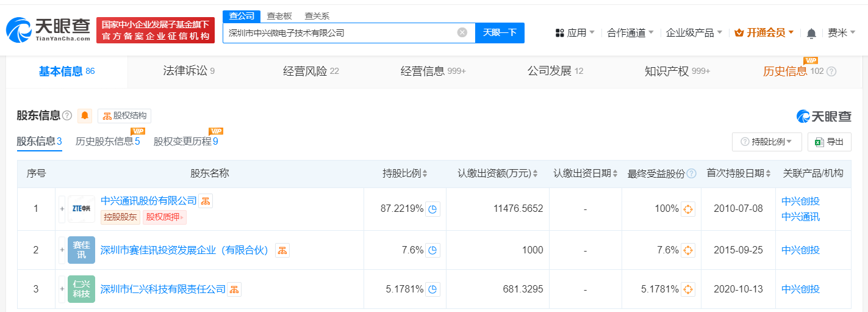The height and width of the screenshot is (312, 868).
Task: Click the red 国家中小企业发展子基金旗下 banner
Action: pyautogui.click(x=156, y=31)
